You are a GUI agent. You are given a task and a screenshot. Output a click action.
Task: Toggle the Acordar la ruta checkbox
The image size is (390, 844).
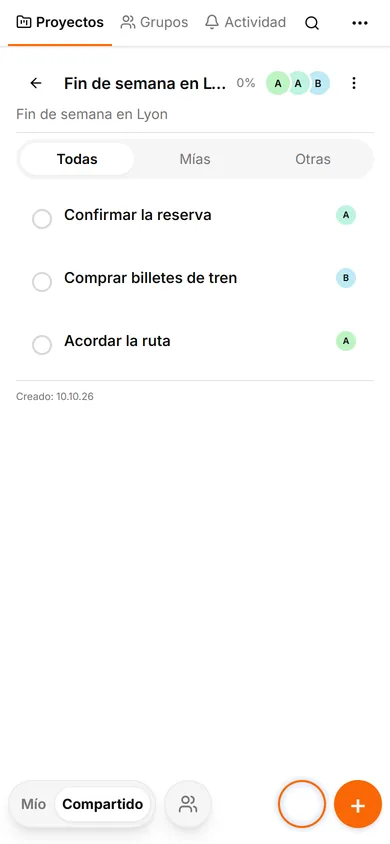pyautogui.click(x=42, y=344)
